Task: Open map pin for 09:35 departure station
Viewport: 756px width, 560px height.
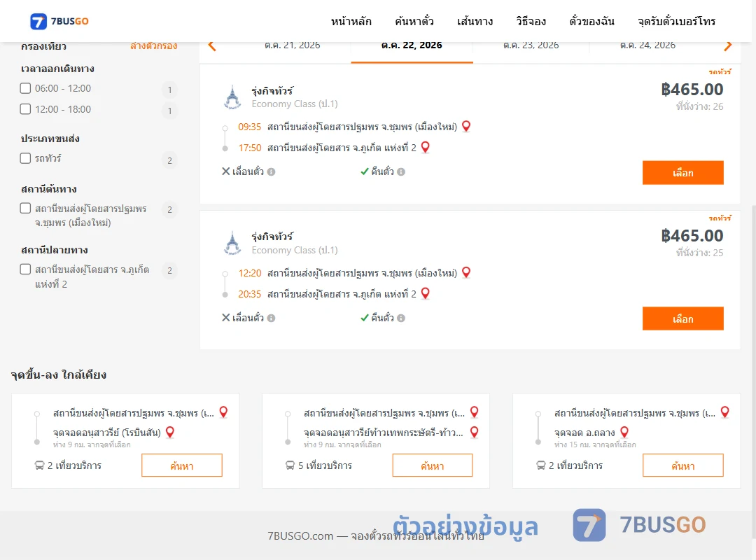Action: coord(466,127)
